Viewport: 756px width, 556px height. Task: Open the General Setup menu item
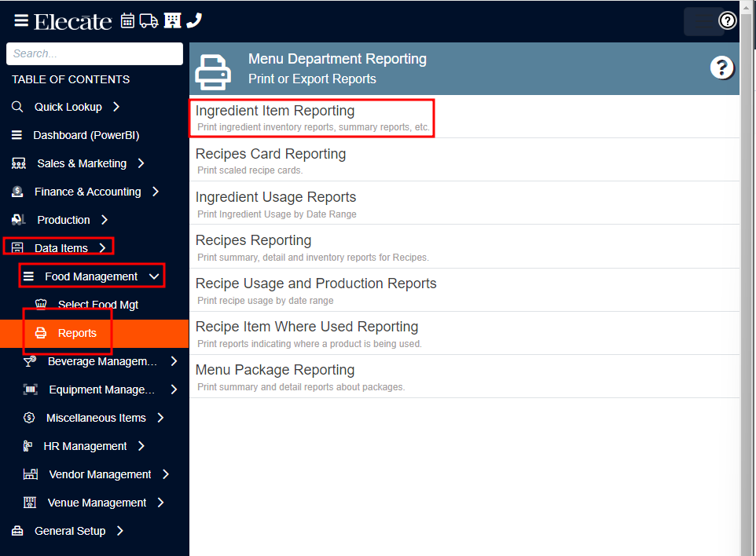(70, 531)
